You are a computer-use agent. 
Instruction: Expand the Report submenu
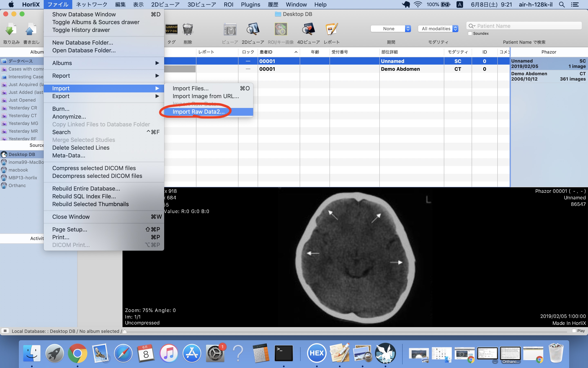[x=104, y=76]
